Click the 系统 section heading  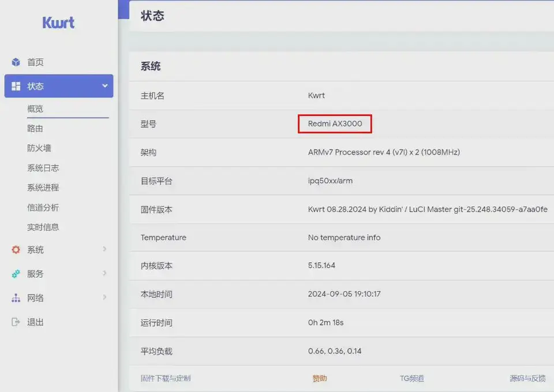click(x=151, y=66)
